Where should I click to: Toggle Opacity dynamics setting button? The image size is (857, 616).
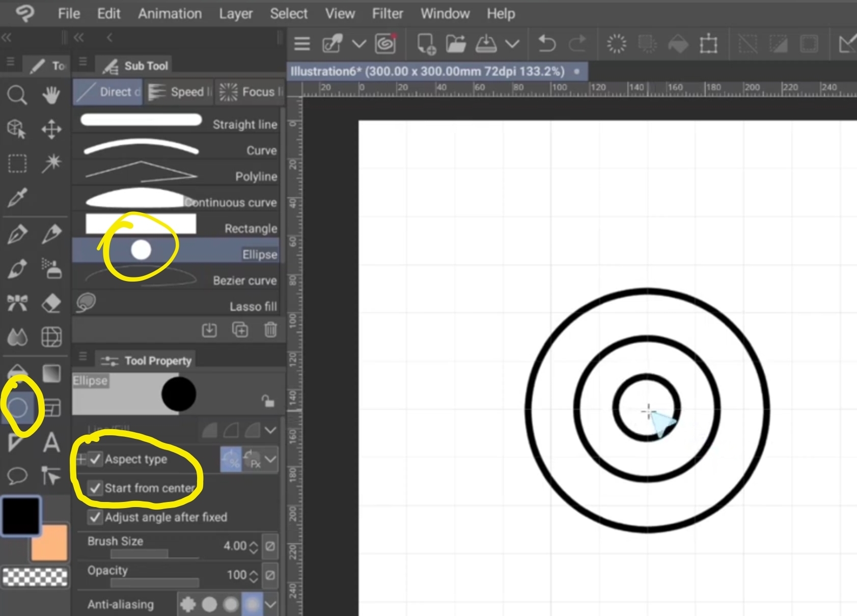pyautogui.click(x=270, y=575)
